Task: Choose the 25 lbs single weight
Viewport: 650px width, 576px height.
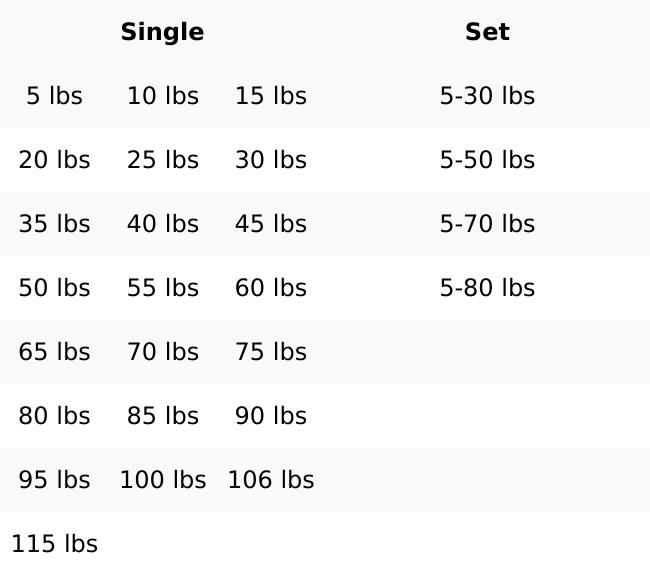Action: (162, 160)
